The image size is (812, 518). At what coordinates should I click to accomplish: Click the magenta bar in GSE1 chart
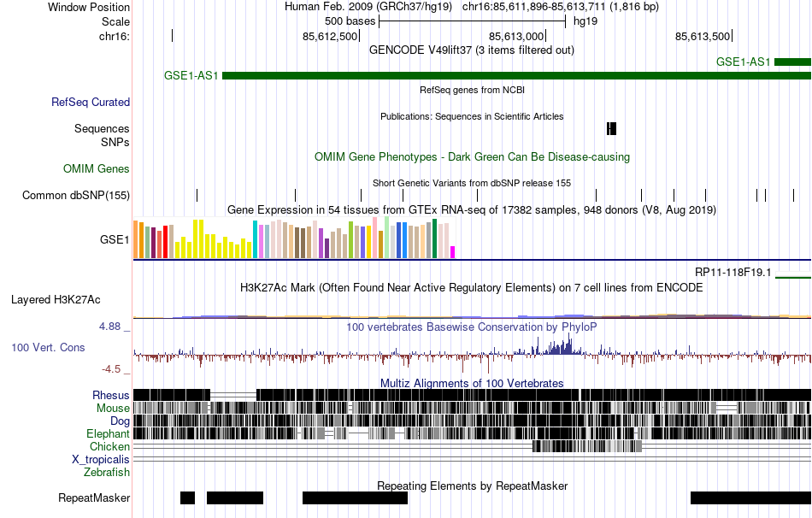[452, 252]
